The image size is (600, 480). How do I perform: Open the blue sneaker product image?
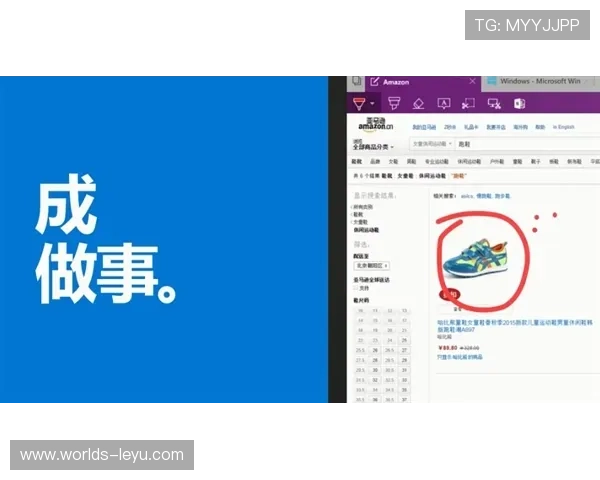point(475,258)
